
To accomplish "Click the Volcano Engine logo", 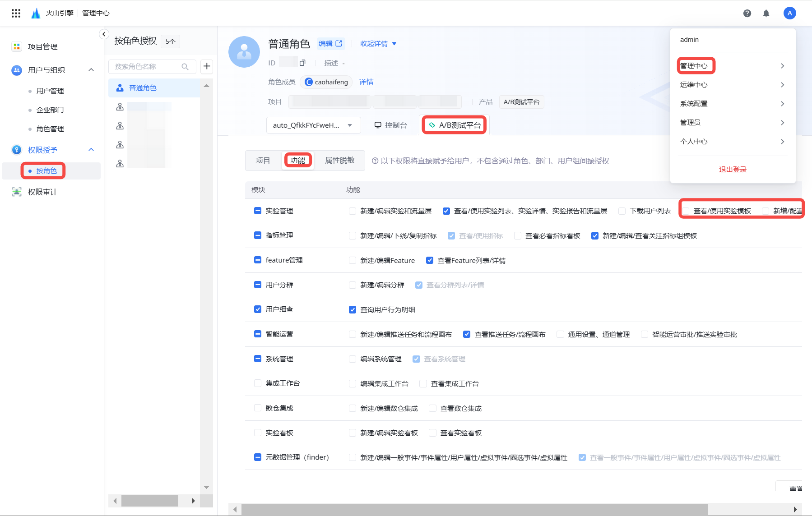I will pos(36,13).
